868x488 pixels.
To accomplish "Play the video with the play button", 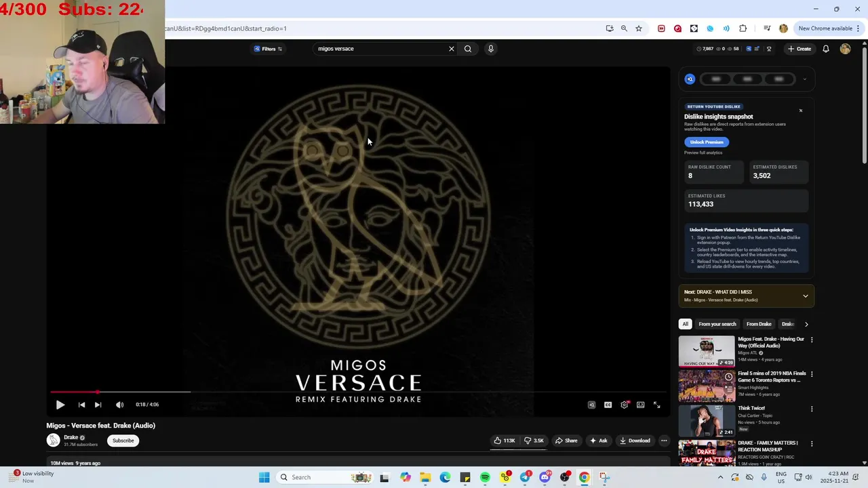I will tap(60, 405).
